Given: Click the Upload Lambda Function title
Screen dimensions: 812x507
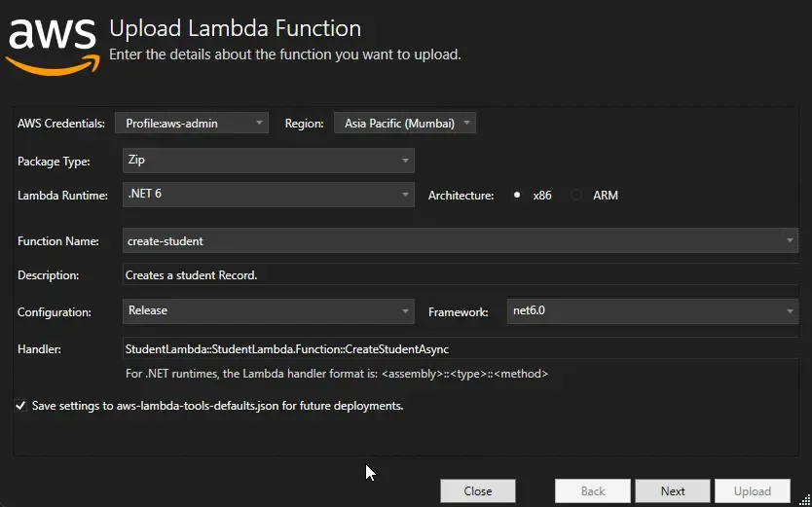Looking at the screenshot, I should point(235,28).
